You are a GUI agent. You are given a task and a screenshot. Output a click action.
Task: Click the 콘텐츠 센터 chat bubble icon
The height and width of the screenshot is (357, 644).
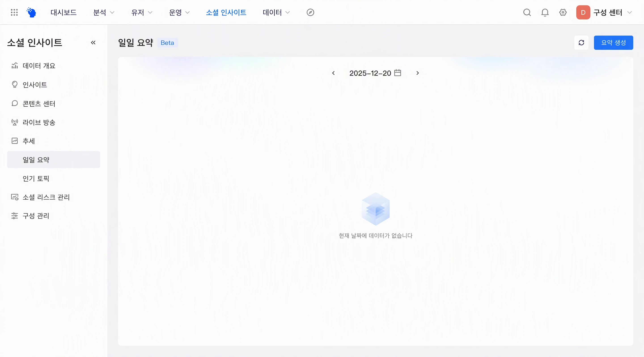click(x=15, y=103)
